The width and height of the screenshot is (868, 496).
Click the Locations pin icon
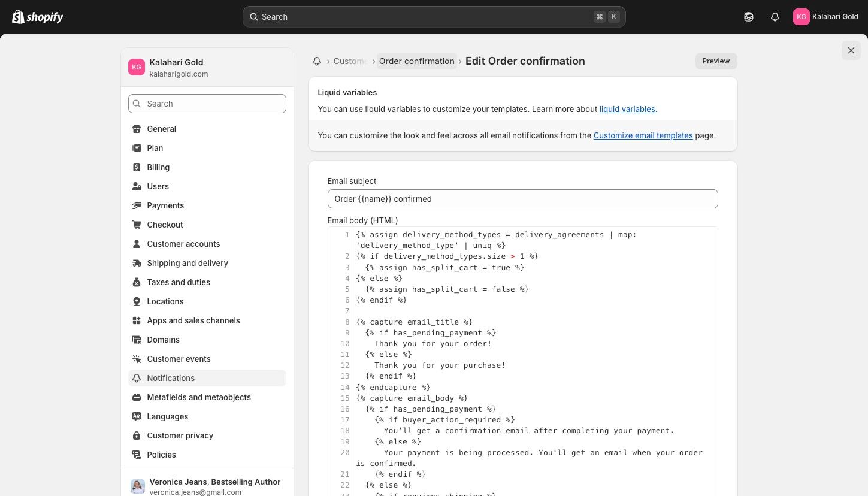137,301
